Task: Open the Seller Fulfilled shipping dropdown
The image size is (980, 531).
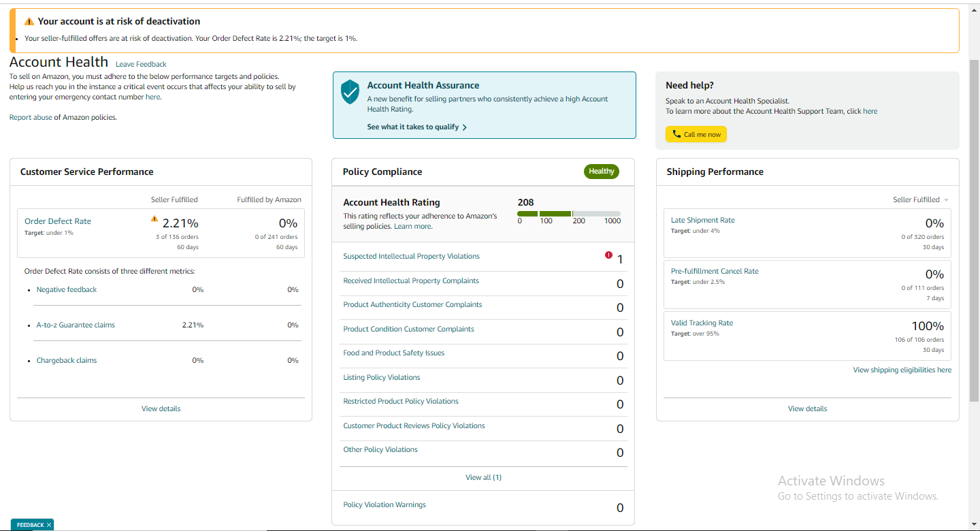Action: click(x=921, y=199)
